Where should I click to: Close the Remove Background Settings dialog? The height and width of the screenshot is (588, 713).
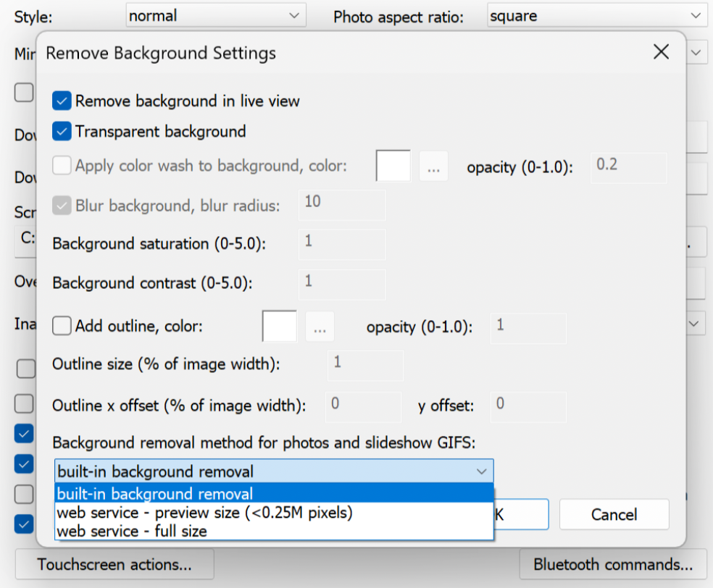pos(661,52)
